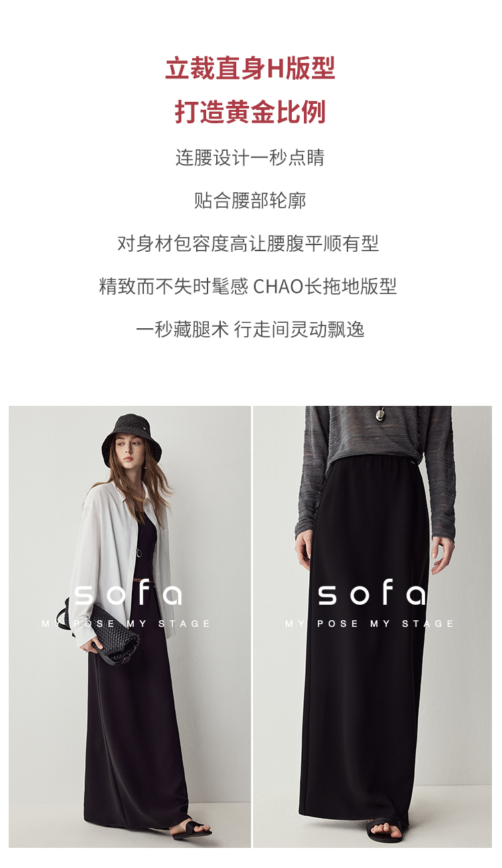Image resolution: width=502 pixels, height=868 pixels.
Task: Click the sofa logo on right photo
Action: coord(371,595)
